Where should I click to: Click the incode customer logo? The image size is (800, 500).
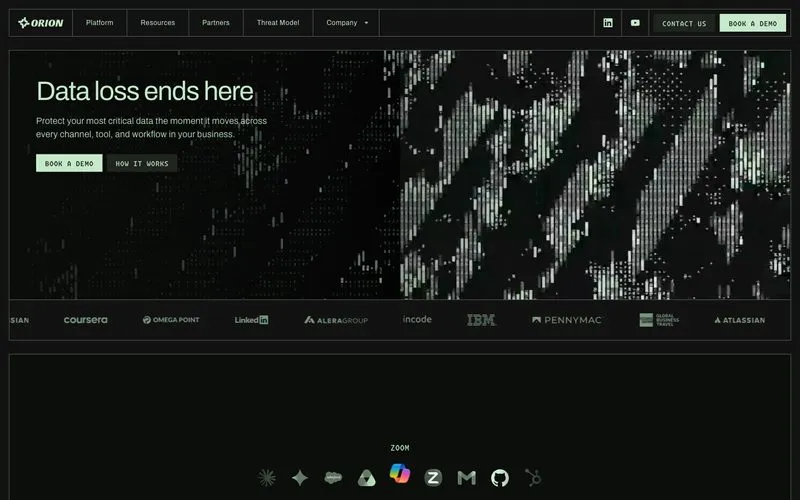pyautogui.click(x=417, y=319)
